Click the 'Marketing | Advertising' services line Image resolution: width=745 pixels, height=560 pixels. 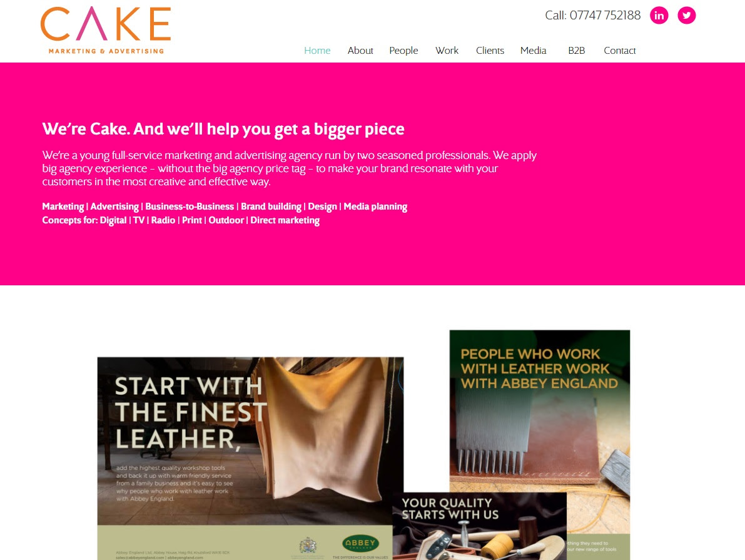click(x=225, y=206)
